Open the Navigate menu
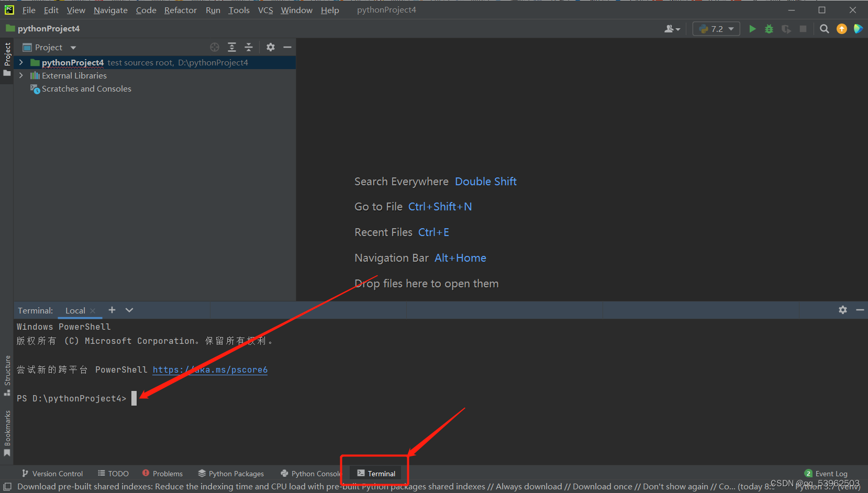 coord(110,10)
